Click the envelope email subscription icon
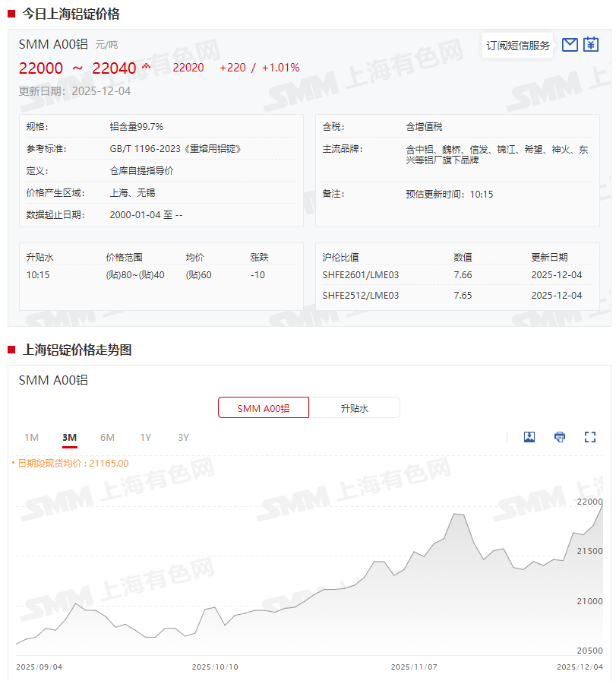 pos(570,45)
